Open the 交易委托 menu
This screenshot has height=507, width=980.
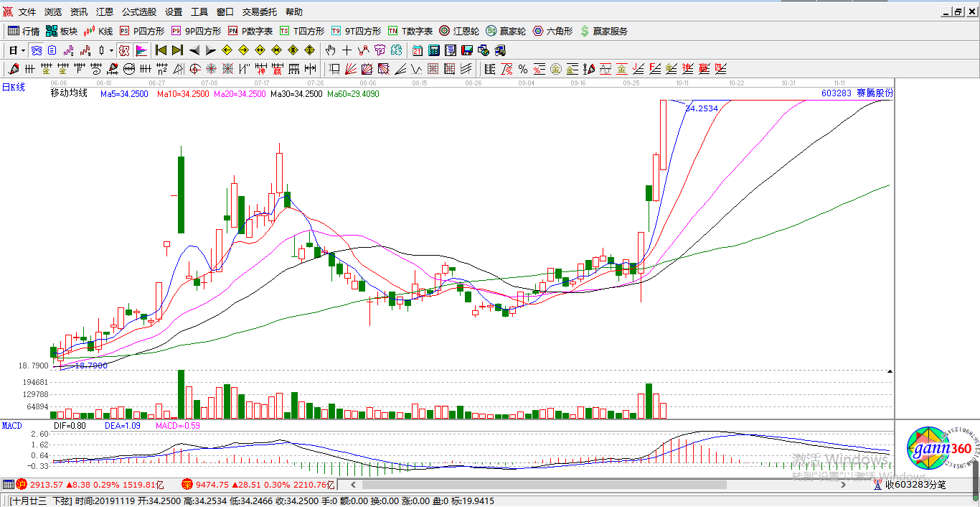pos(259,12)
